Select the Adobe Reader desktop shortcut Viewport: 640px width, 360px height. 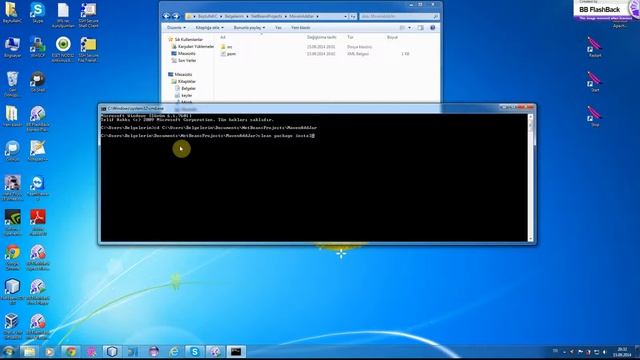pyautogui.click(x=38, y=222)
